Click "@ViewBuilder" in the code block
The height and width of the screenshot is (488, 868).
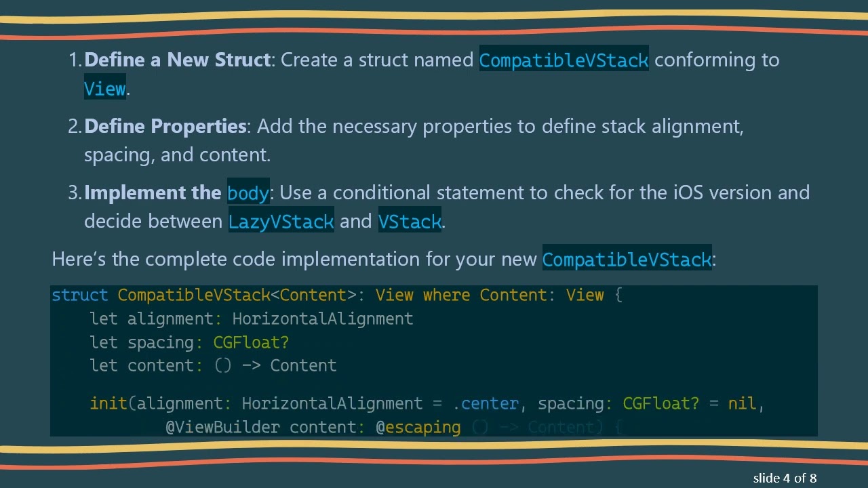coord(222,427)
